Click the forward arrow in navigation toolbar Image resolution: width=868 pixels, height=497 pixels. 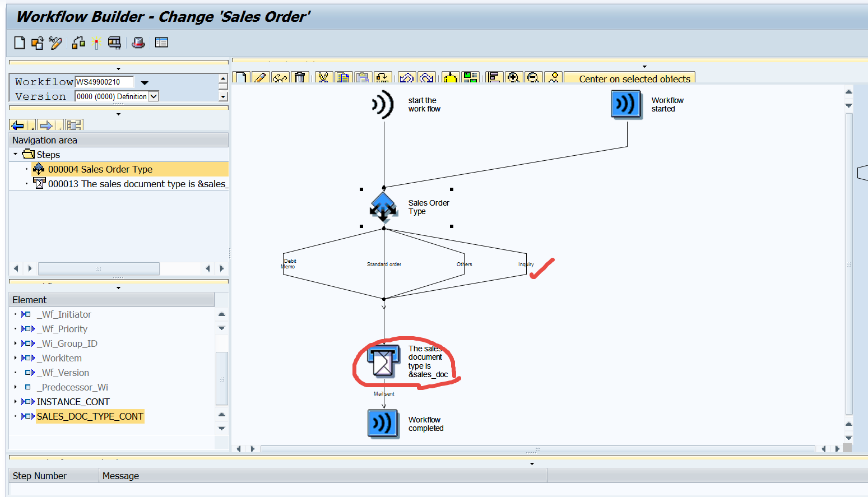[x=46, y=125]
